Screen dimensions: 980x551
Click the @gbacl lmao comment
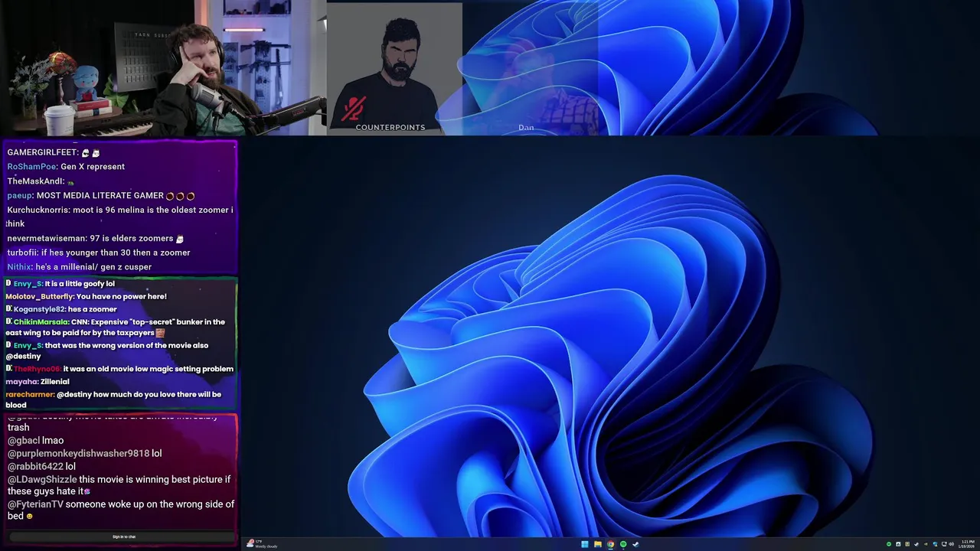pos(36,440)
